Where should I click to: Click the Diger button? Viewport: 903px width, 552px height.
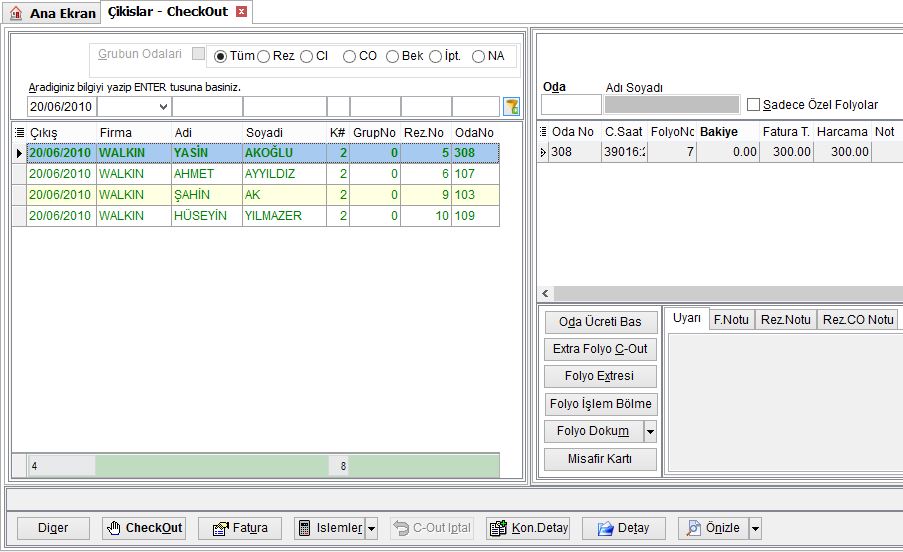(x=53, y=528)
